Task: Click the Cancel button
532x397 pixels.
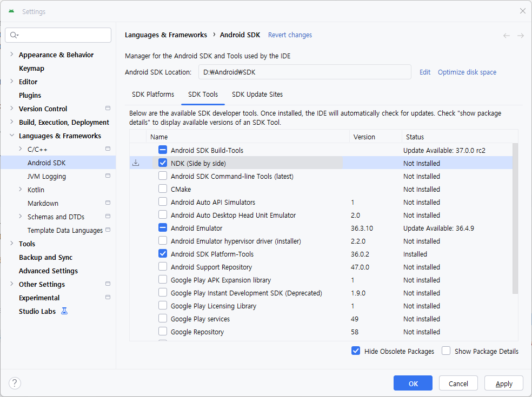Action: 458,383
